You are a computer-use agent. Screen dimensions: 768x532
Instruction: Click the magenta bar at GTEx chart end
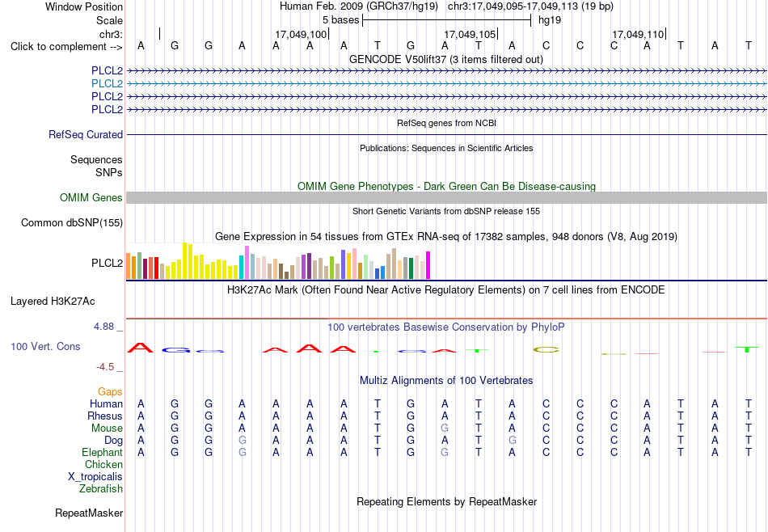(428, 265)
